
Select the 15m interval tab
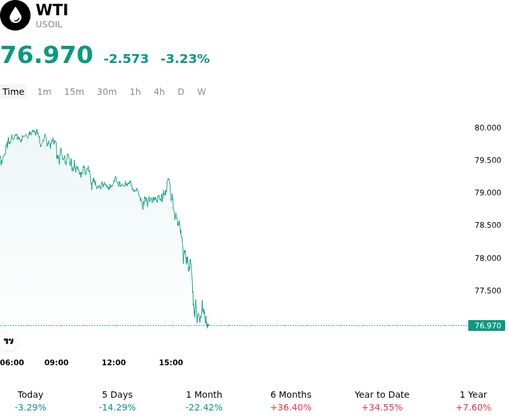[x=74, y=92]
